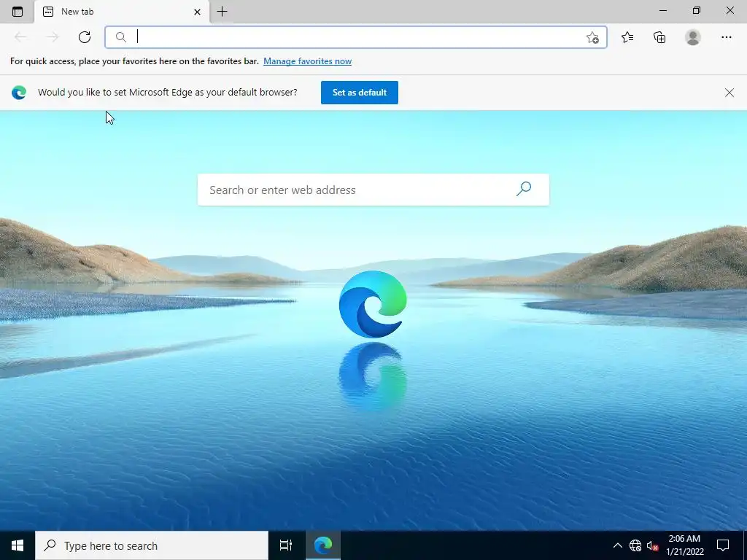Click the Edge logo in default browser prompt
The width and height of the screenshot is (747, 560).
(19, 93)
